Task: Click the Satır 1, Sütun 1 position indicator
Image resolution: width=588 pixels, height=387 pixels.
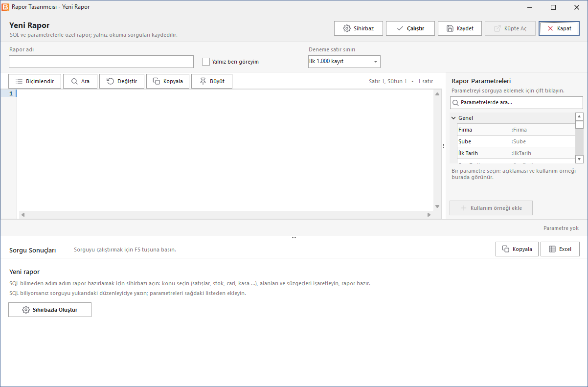Action: 388,81
